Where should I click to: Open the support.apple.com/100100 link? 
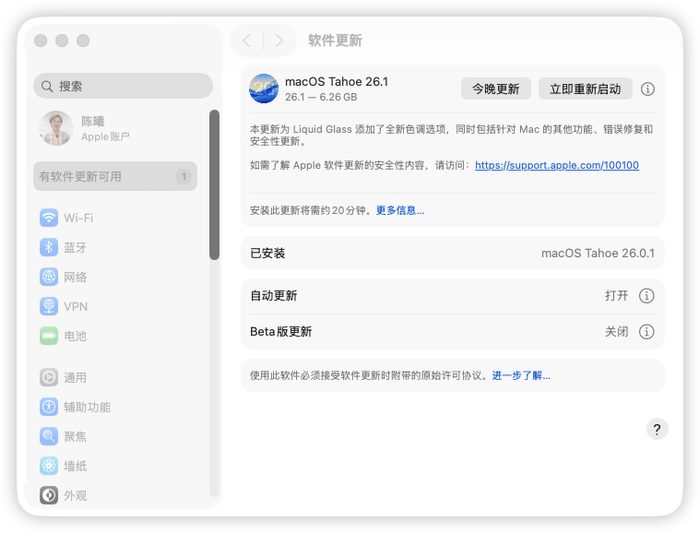(x=557, y=165)
